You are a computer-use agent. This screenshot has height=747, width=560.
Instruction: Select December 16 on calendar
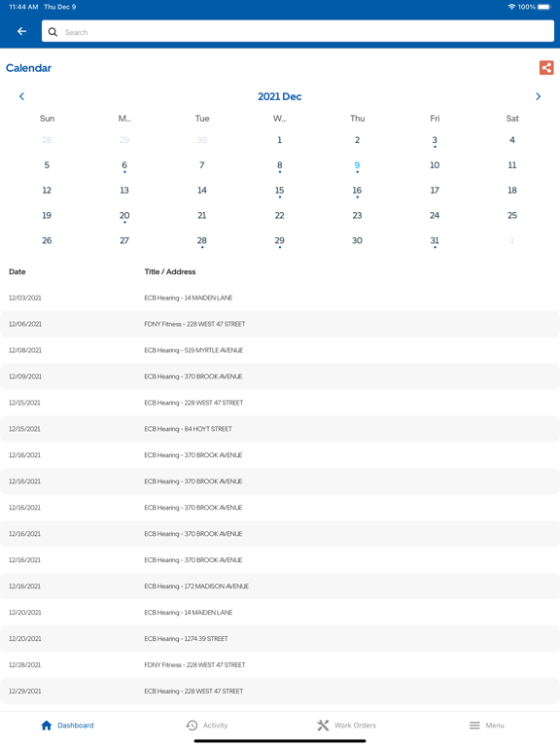tap(357, 191)
